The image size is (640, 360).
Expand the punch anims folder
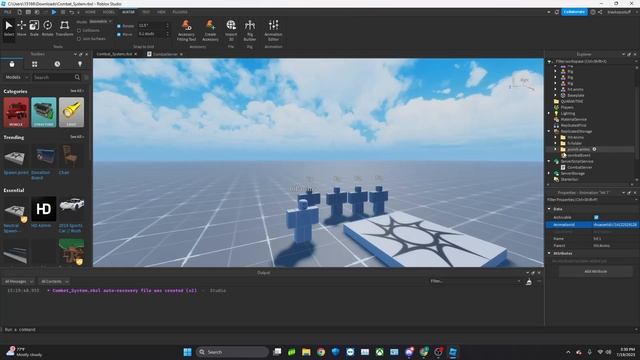[x=556, y=149]
